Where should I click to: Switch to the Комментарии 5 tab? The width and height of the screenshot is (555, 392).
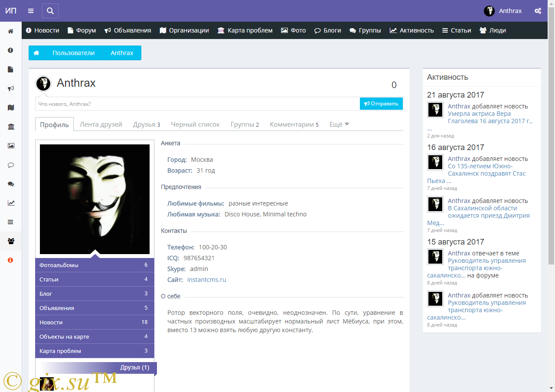point(294,124)
